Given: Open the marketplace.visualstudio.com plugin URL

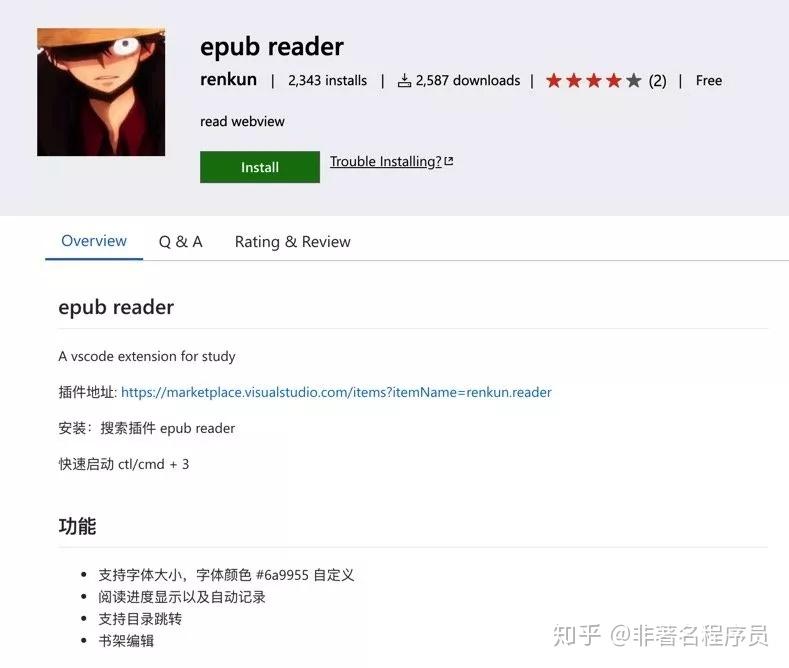Looking at the screenshot, I should click(x=336, y=392).
